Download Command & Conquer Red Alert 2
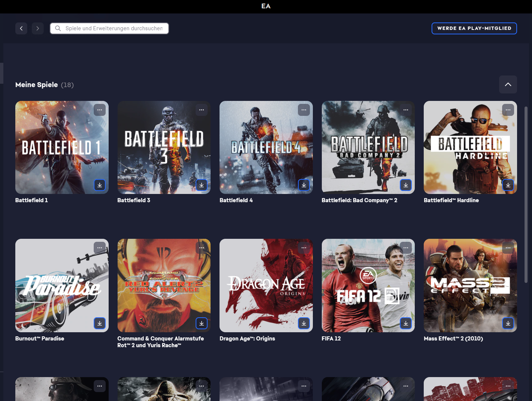Screen dimensions: 532x401 [202, 323]
